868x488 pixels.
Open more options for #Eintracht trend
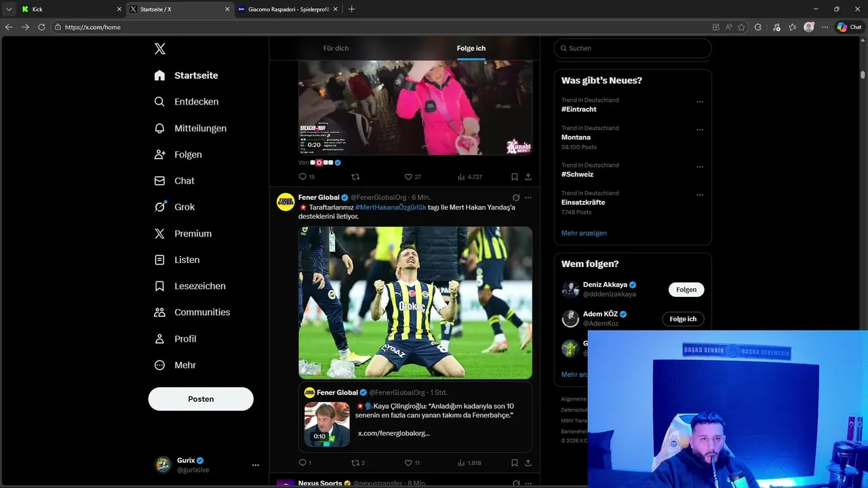click(x=700, y=102)
